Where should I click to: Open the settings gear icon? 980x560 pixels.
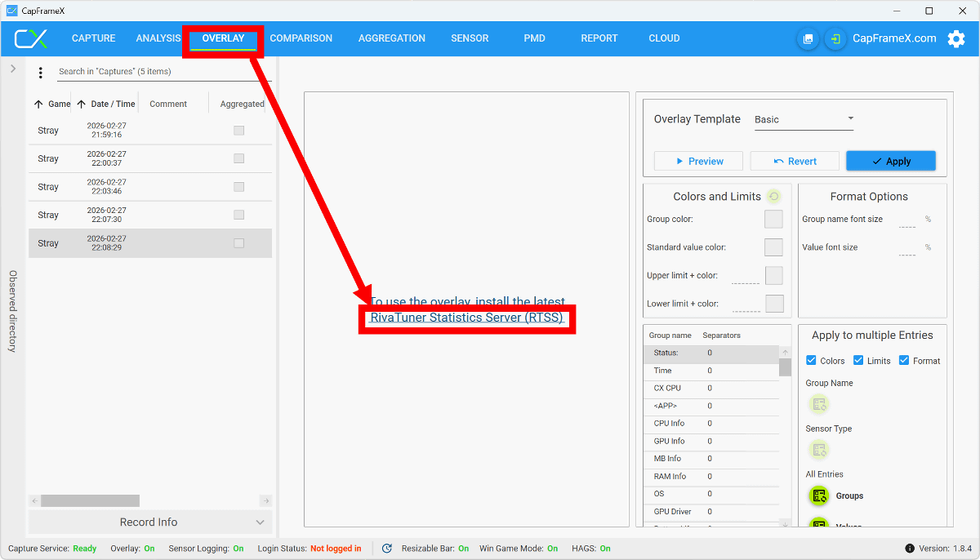pyautogui.click(x=955, y=38)
